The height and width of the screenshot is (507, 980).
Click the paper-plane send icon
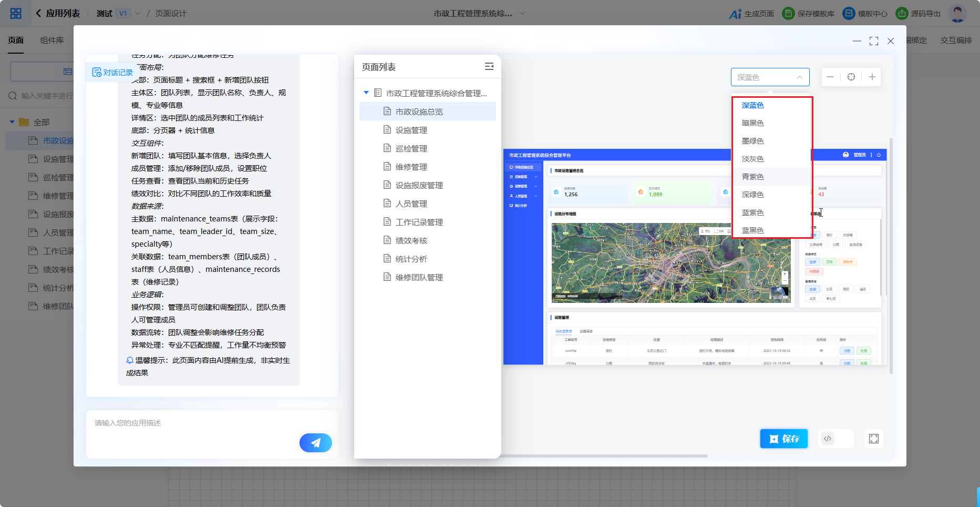[x=315, y=443]
